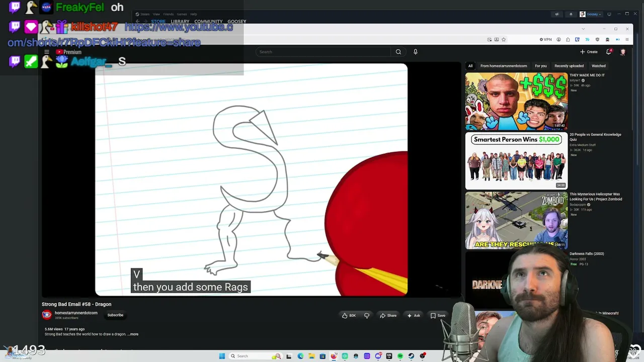Open 'This Mysterious Helicopter' video title
Image resolution: width=644 pixels, height=362 pixels.
(596, 197)
